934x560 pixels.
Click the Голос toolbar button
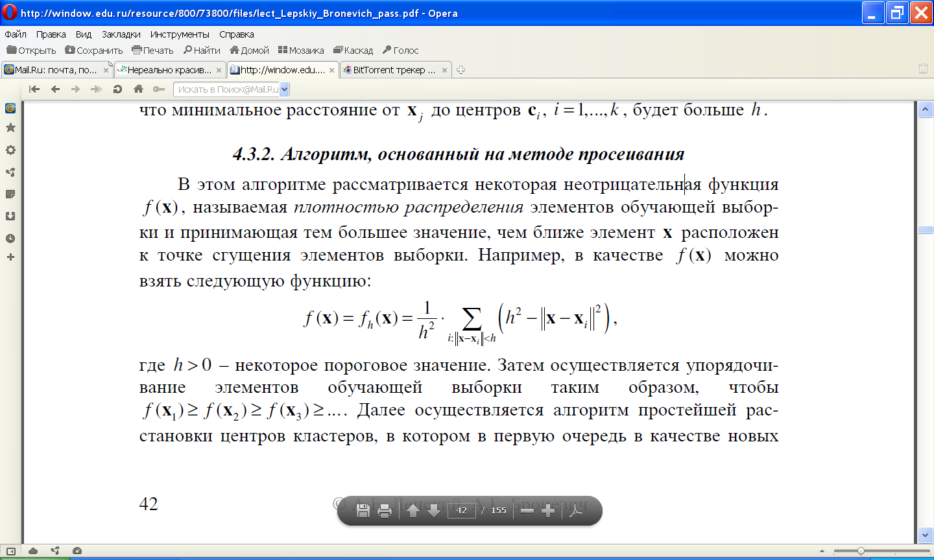pos(400,50)
